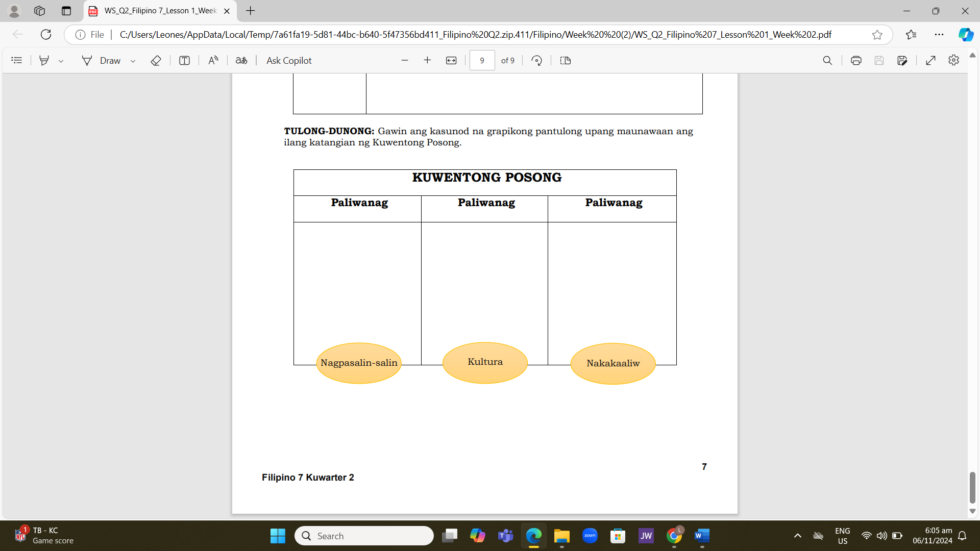This screenshot has width=980, height=551.
Task: Click the Nagpasalin-salin oval
Action: (359, 363)
